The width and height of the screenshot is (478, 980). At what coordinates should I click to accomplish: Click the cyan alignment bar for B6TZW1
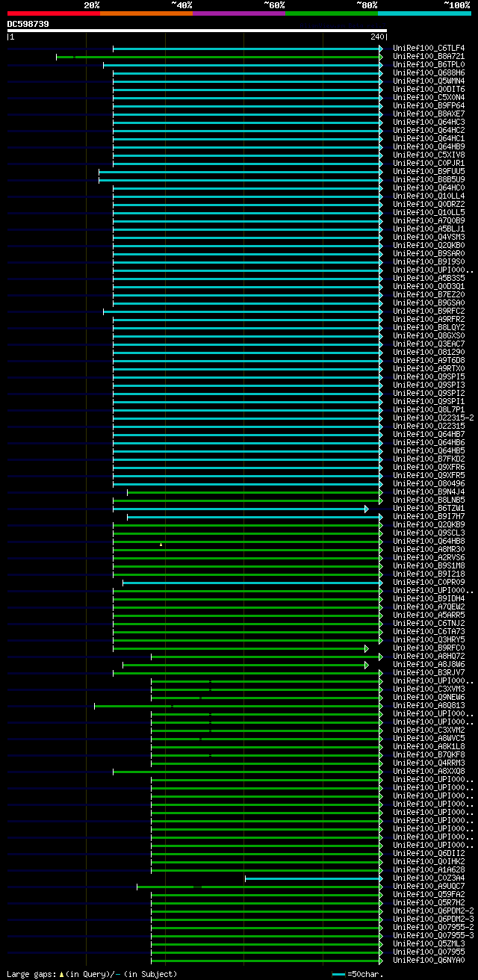240,509
